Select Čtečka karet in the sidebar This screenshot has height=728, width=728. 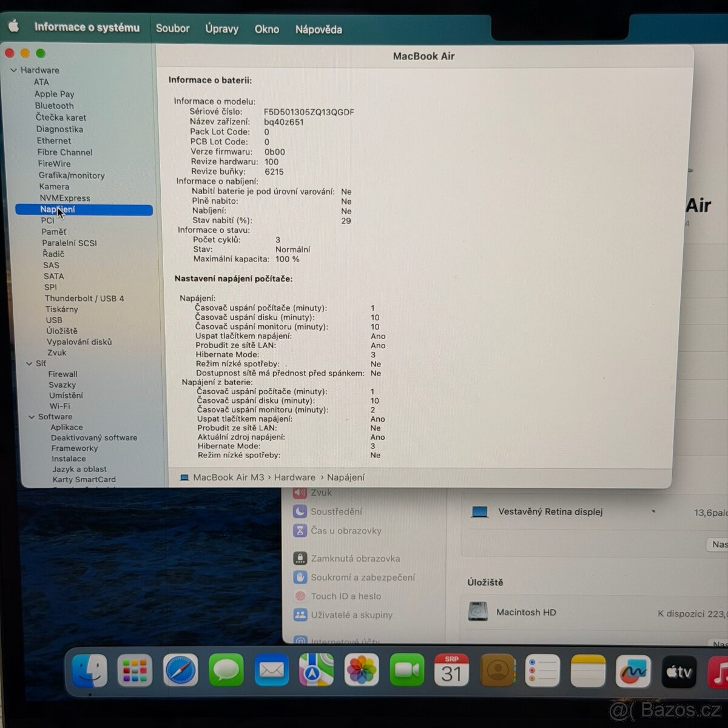click(x=61, y=118)
